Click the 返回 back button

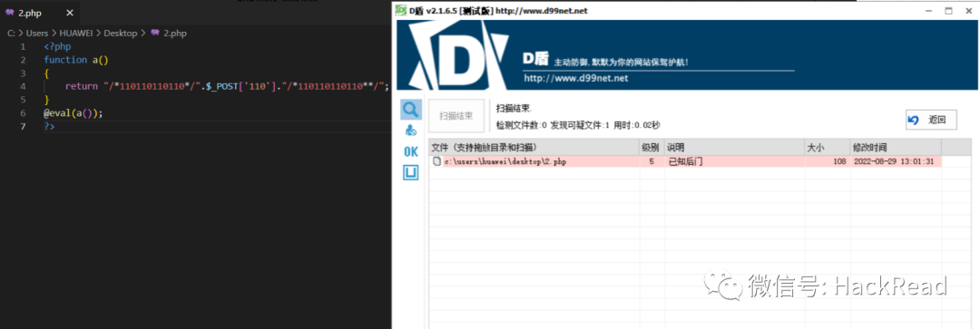[x=931, y=120]
